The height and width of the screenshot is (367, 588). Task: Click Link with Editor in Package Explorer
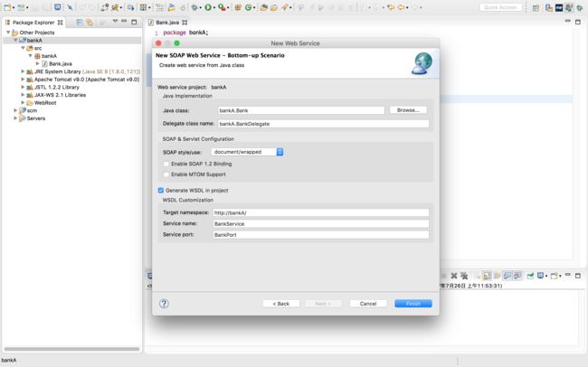click(90, 23)
